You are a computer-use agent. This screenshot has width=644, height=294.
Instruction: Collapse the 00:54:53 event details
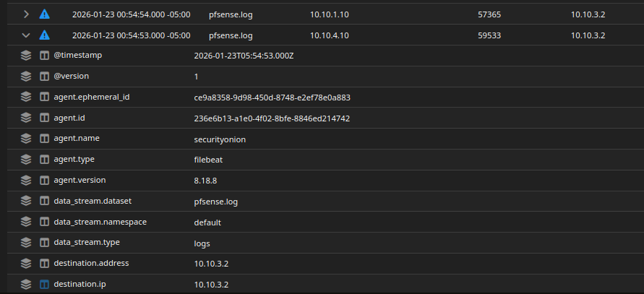tap(26, 35)
